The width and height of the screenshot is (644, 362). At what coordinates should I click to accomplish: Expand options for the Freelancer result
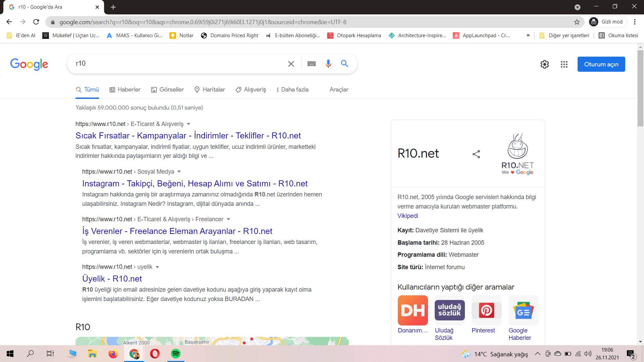click(x=228, y=219)
